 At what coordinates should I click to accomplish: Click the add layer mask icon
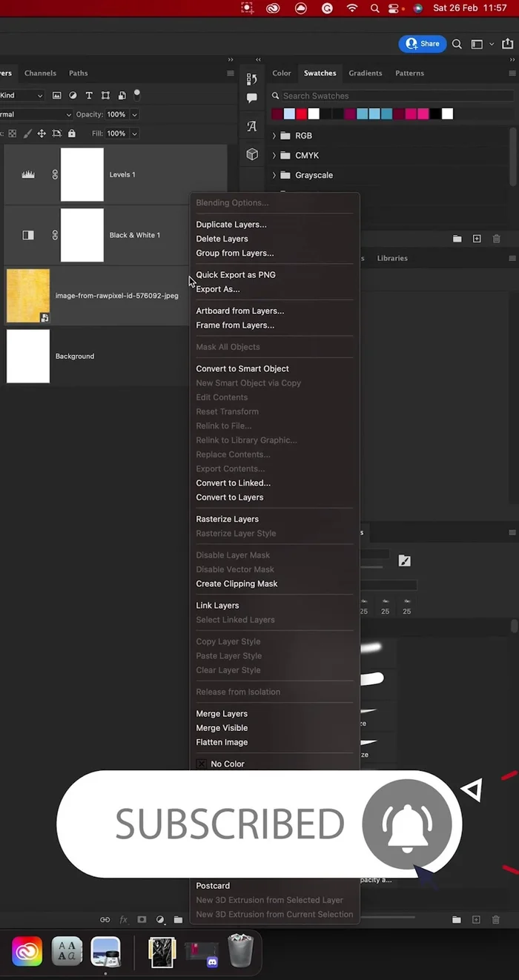142,919
